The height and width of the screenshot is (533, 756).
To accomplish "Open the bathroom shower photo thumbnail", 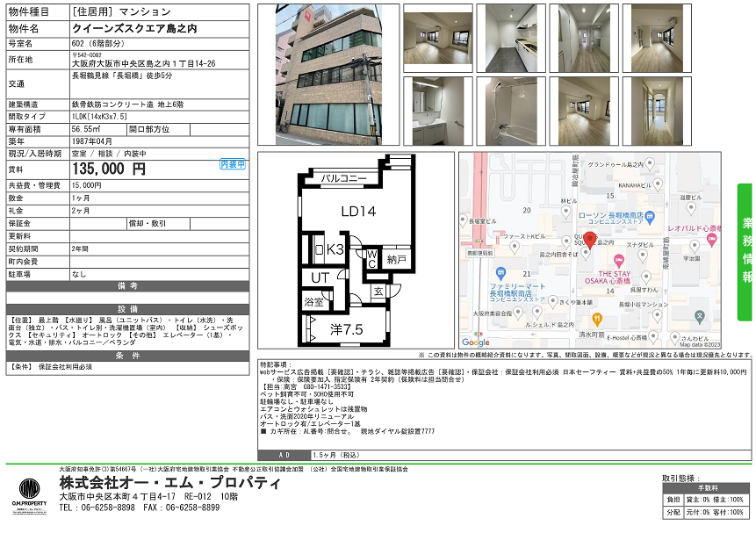I will pos(511,111).
